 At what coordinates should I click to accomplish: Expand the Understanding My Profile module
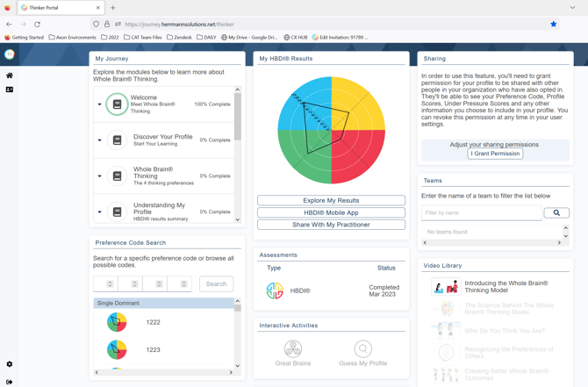[99, 212]
